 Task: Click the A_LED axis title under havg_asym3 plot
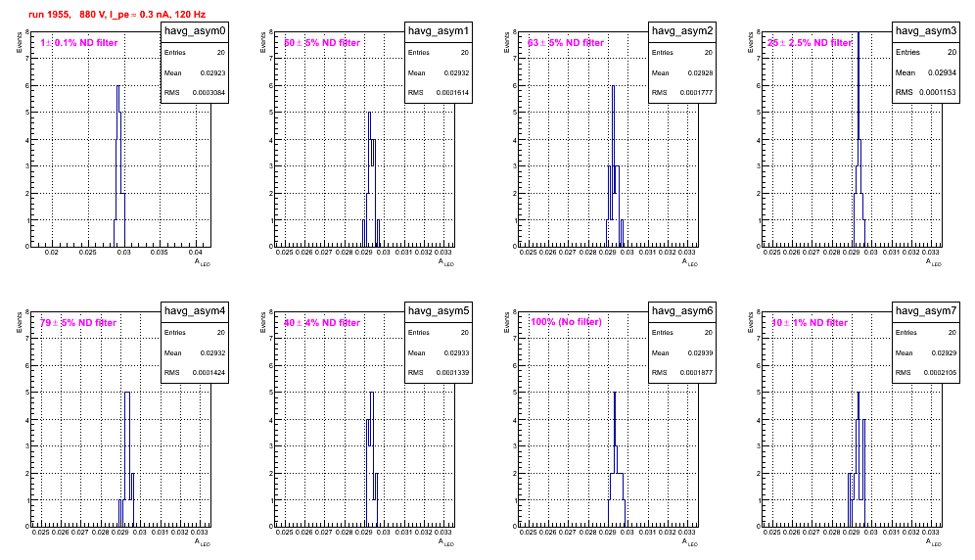click(x=934, y=262)
